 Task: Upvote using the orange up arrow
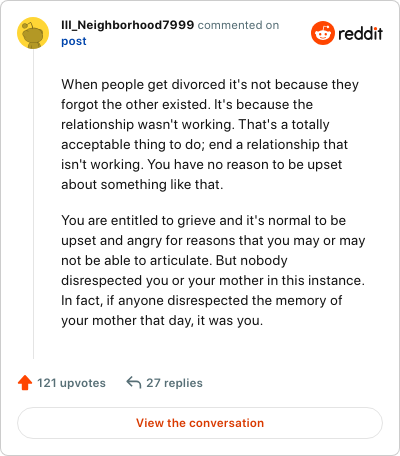(x=25, y=383)
